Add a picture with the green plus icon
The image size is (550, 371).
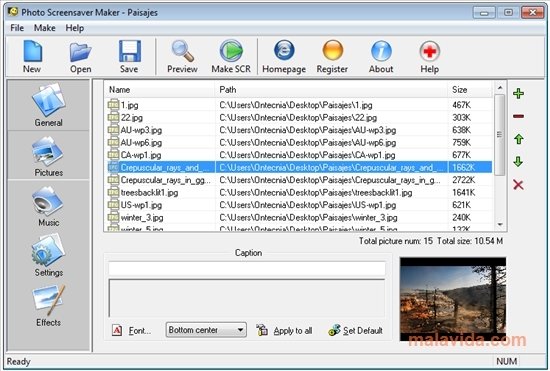coord(518,94)
